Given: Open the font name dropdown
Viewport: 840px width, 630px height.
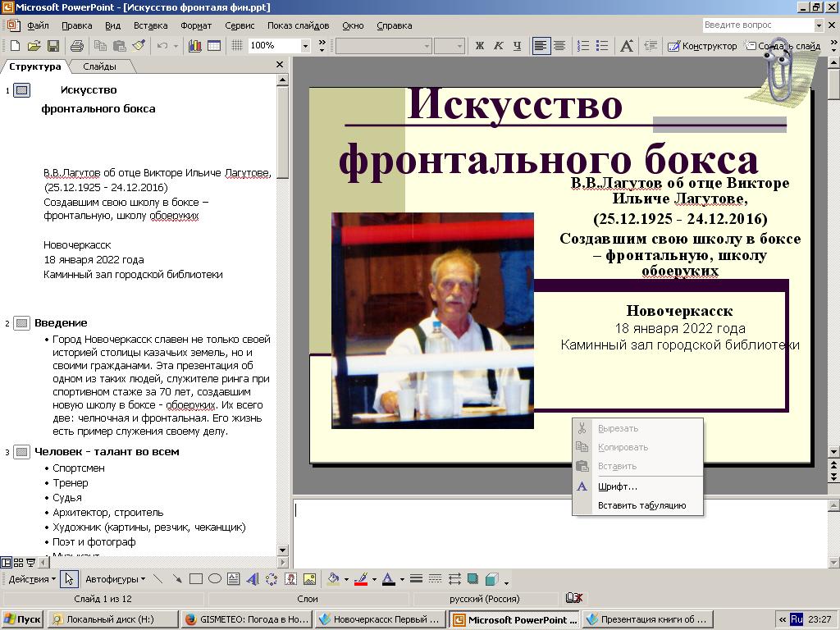Looking at the screenshot, I should coord(427,46).
